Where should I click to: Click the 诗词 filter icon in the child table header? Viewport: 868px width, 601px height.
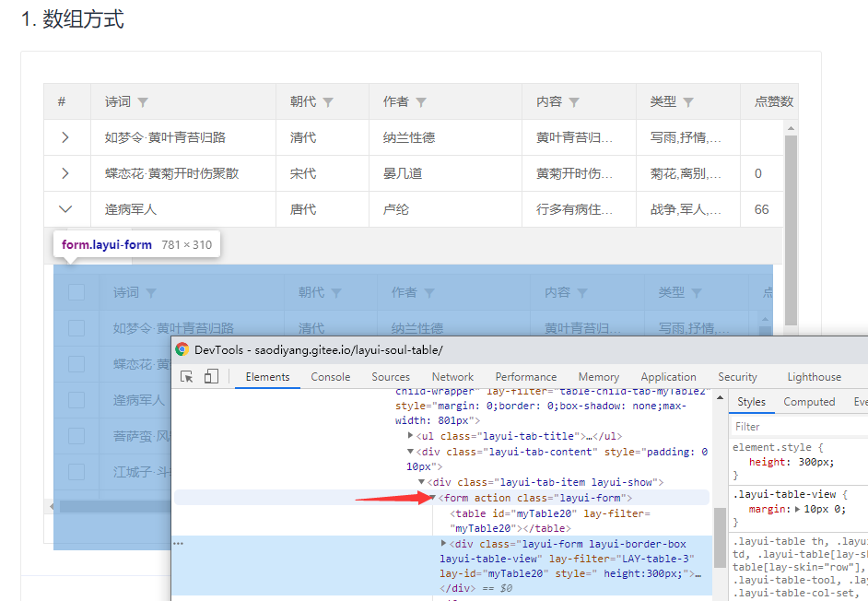(x=151, y=293)
